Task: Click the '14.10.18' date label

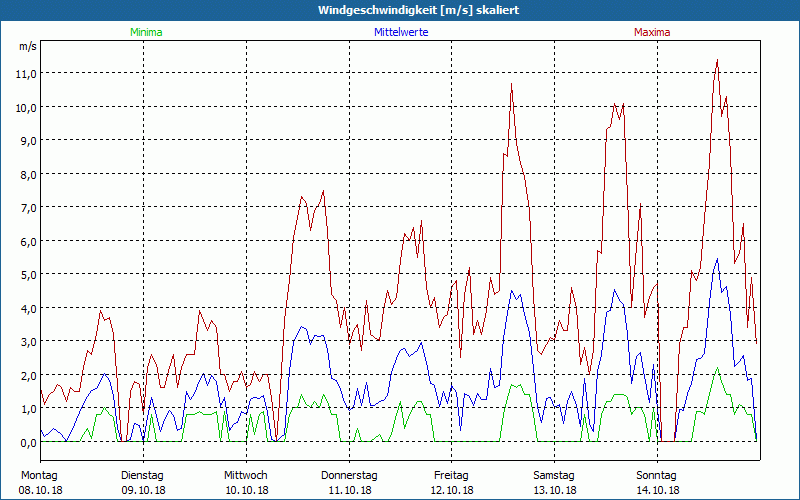Action: click(658, 490)
